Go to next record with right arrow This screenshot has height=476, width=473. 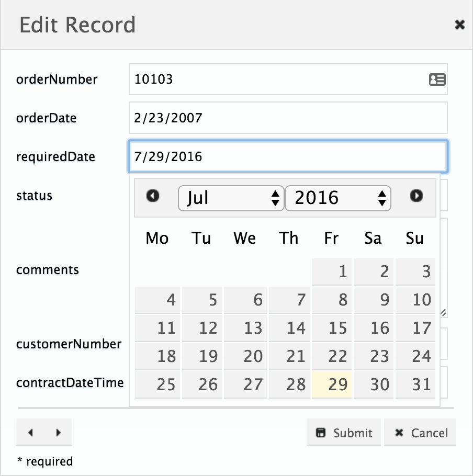tap(58, 432)
